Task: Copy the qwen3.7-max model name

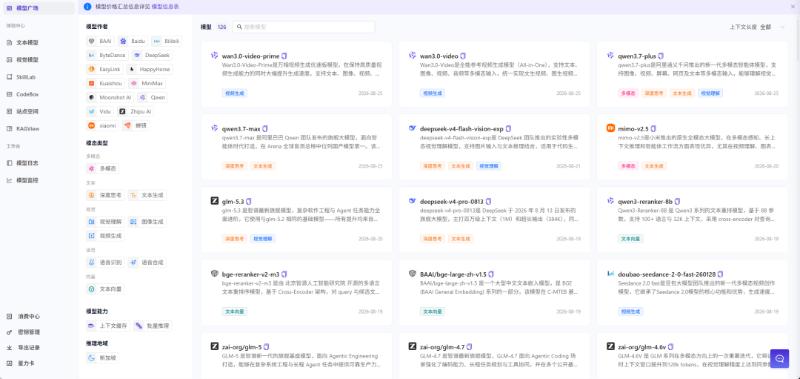Action: [265, 129]
